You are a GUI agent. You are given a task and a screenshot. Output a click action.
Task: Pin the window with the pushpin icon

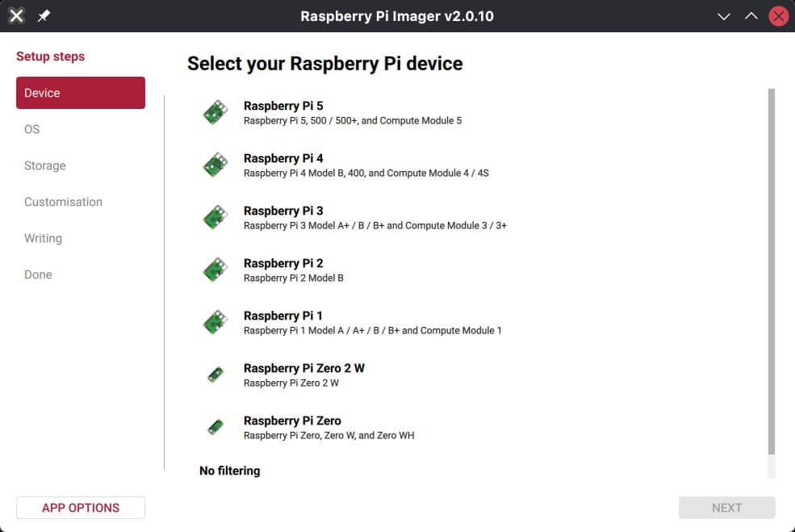tap(44, 15)
